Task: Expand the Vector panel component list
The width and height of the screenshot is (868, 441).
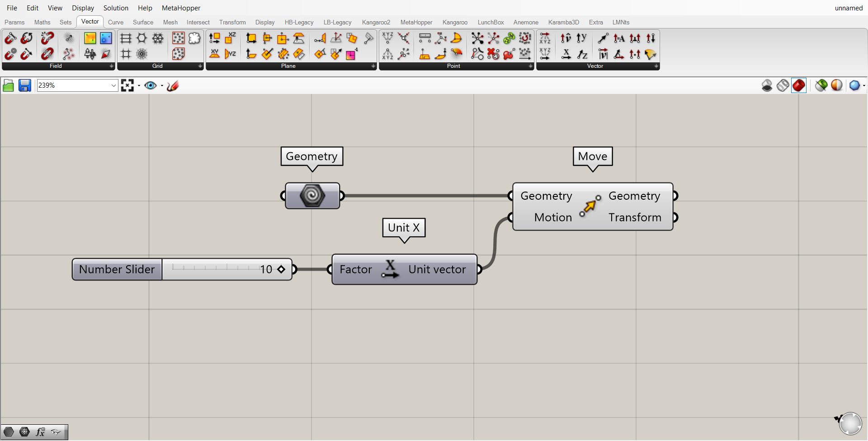Action: tap(656, 66)
